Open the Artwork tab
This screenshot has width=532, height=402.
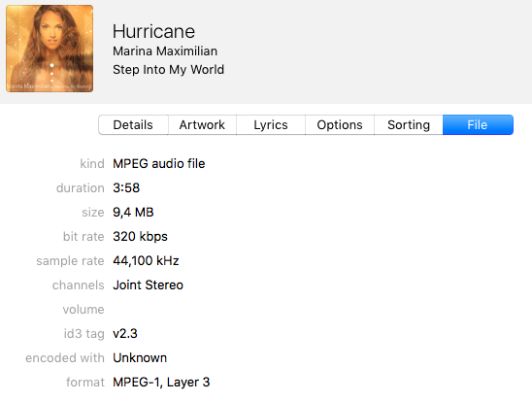(x=202, y=125)
